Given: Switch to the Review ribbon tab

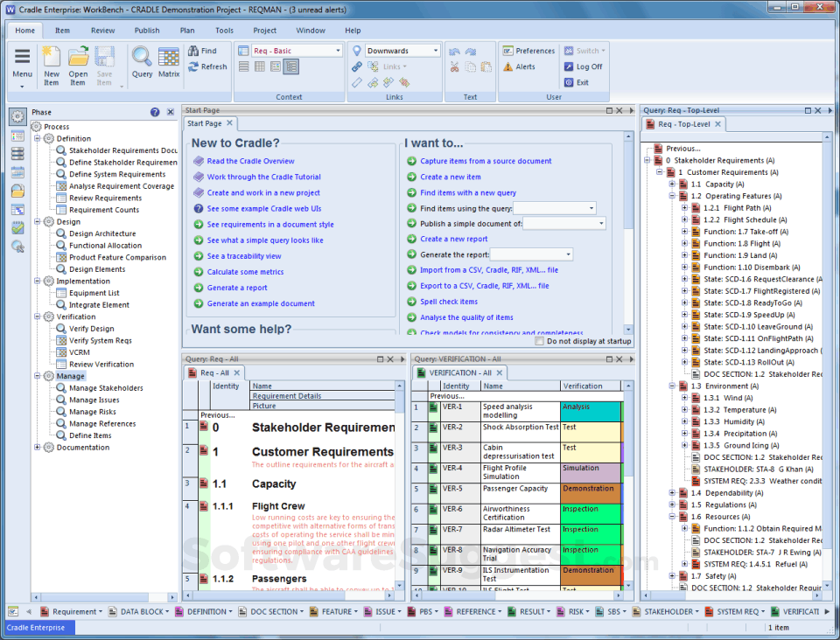Looking at the screenshot, I should (x=102, y=31).
